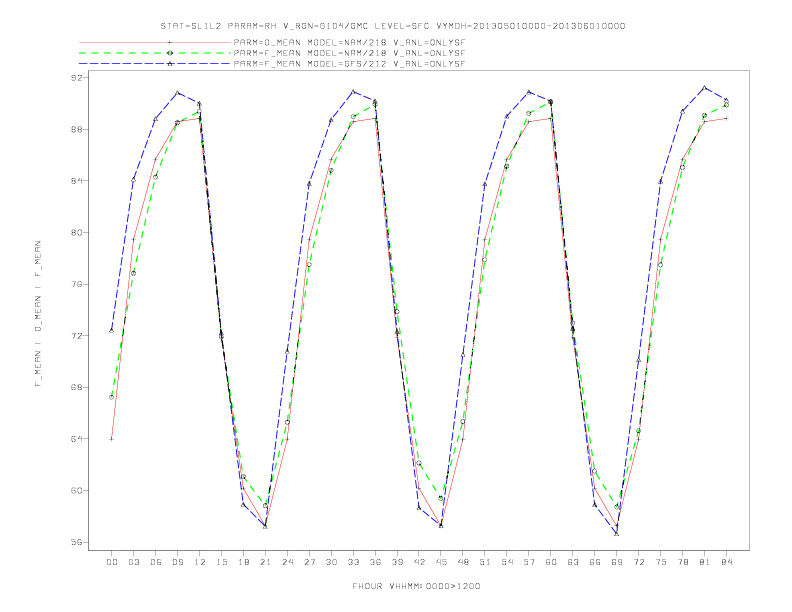The width and height of the screenshot is (792, 612).
Task: Select legend entry PARM=O_MEAN MODEL=NAM/218
Action: pyautogui.click(x=349, y=42)
